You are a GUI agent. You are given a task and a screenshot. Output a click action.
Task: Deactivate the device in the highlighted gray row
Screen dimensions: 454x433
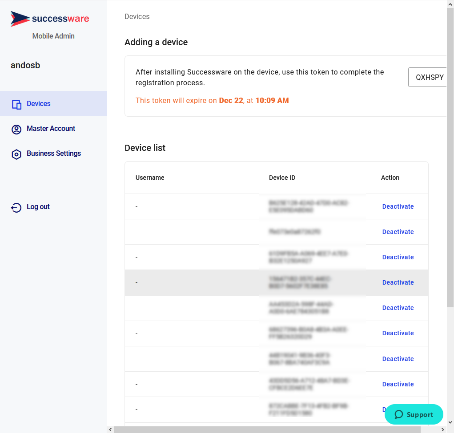pyautogui.click(x=398, y=282)
